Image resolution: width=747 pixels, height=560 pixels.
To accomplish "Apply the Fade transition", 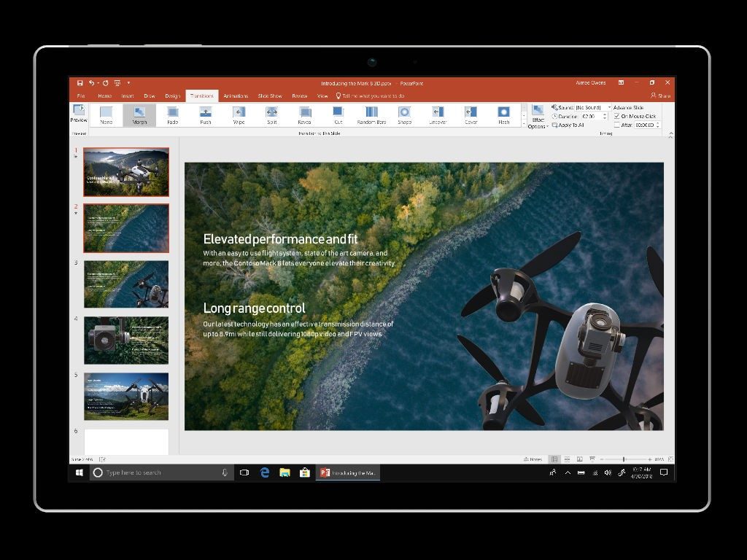I will point(172,115).
